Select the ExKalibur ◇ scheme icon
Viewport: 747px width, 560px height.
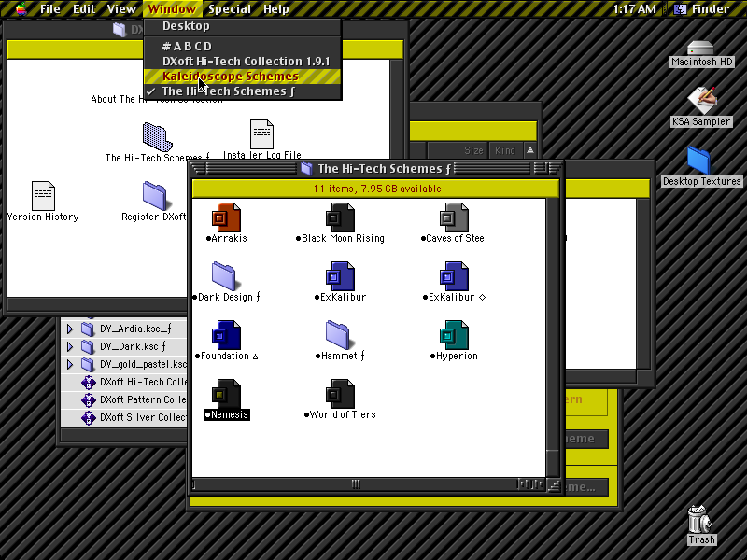(454, 275)
